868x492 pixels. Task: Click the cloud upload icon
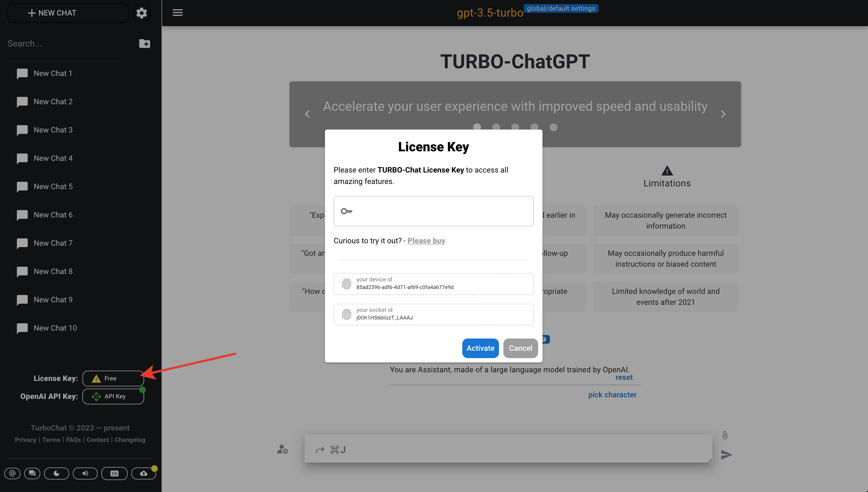point(144,473)
